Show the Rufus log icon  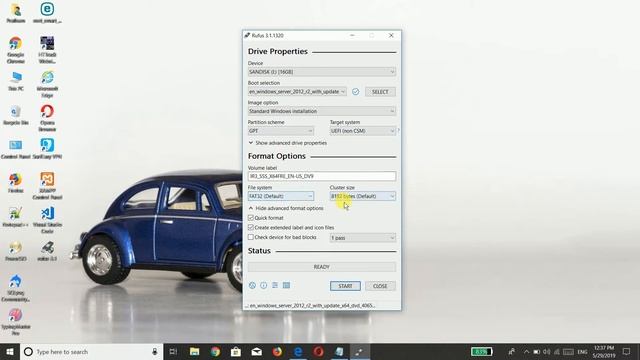point(287,285)
